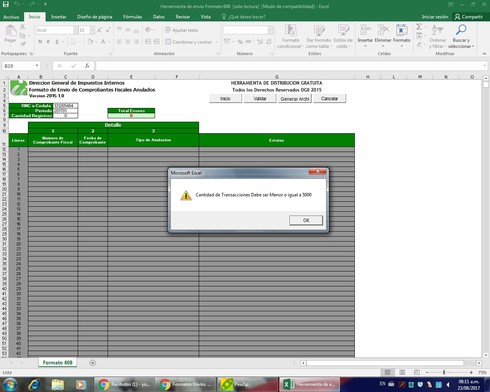Click the fill color bucket icon
The image size is (490, 392).
(x=90, y=42)
